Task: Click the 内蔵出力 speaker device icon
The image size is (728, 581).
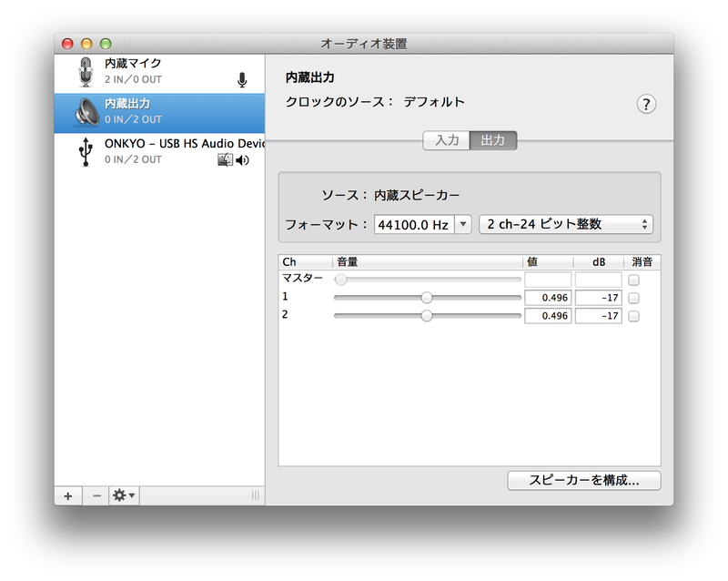Action: tap(86, 113)
